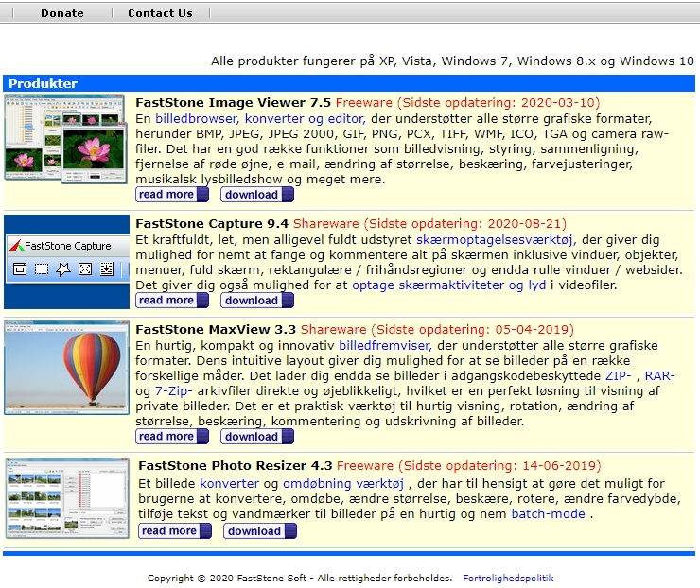Image resolution: width=700 pixels, height=588 pixels.
Task: Click FastStone MaxView balloon thumbnail
Action: pyautogui.click(x=66, y=368)
